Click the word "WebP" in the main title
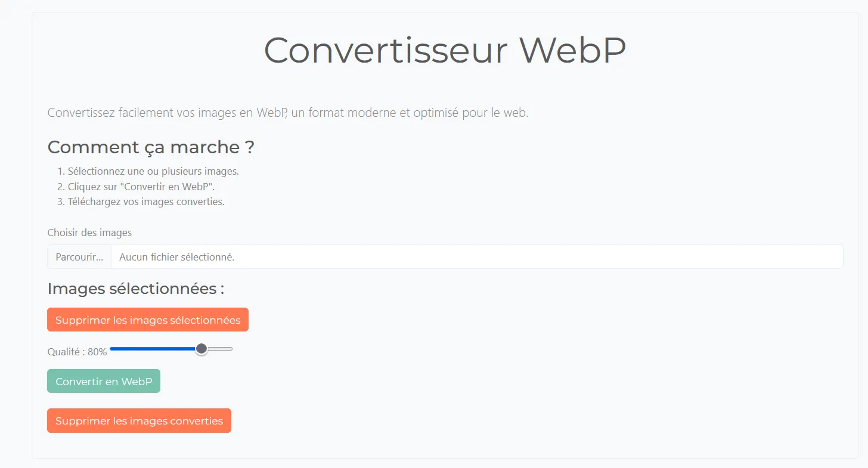Image resolution: width=868 pixels, height=468 pixels. point(572,50)
